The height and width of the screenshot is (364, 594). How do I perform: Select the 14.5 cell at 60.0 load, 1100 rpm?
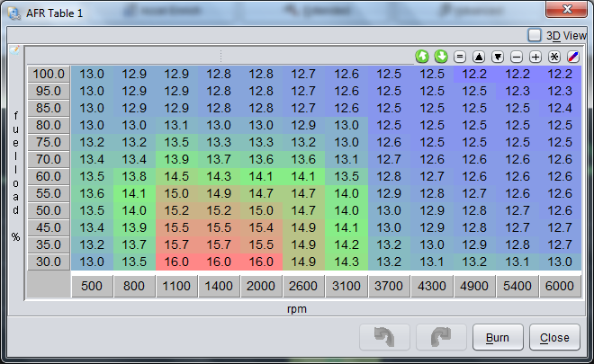(176, 177)
